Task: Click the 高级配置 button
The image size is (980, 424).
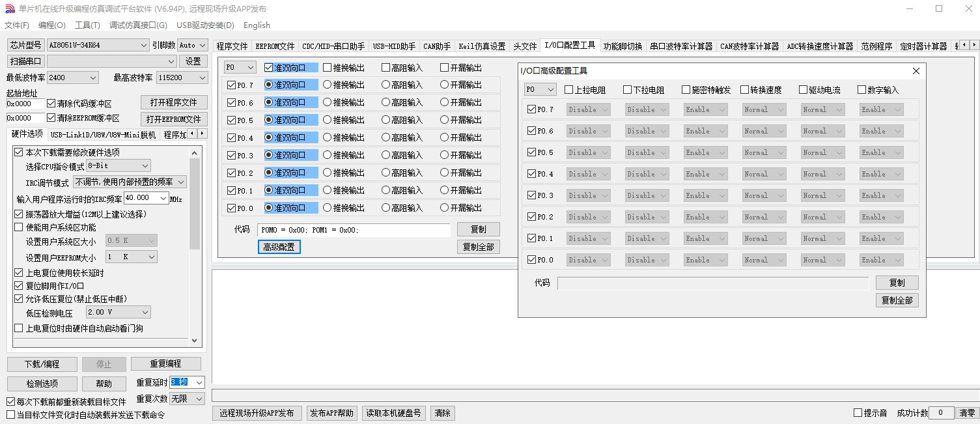Action: [x=279, y=247]
